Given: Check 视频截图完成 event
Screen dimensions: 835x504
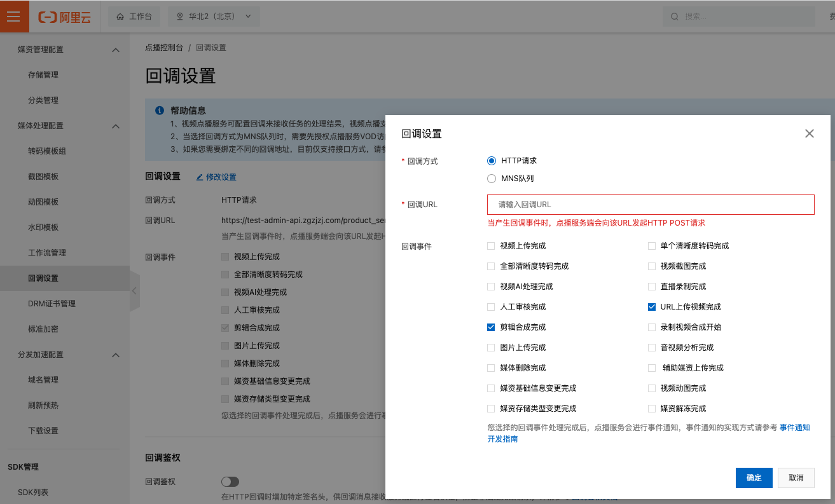Looking at the screenshot, I should pos(651,266).
